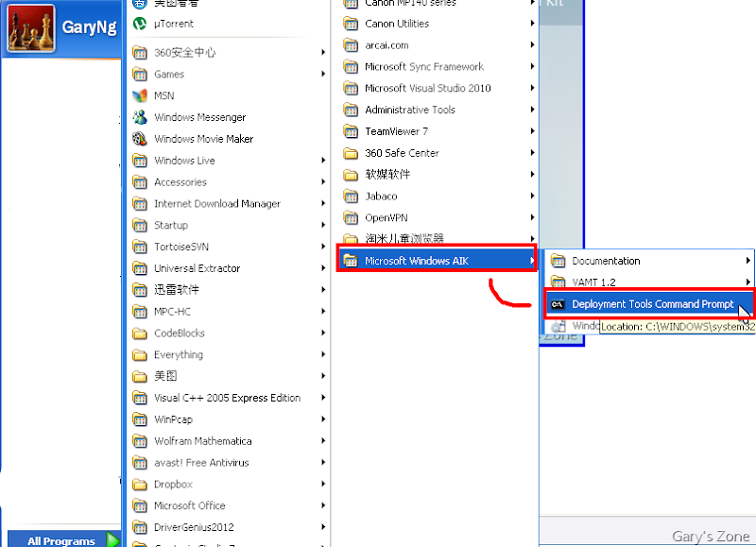
Task: Click the Documentation folder icon
Action: 558,261
